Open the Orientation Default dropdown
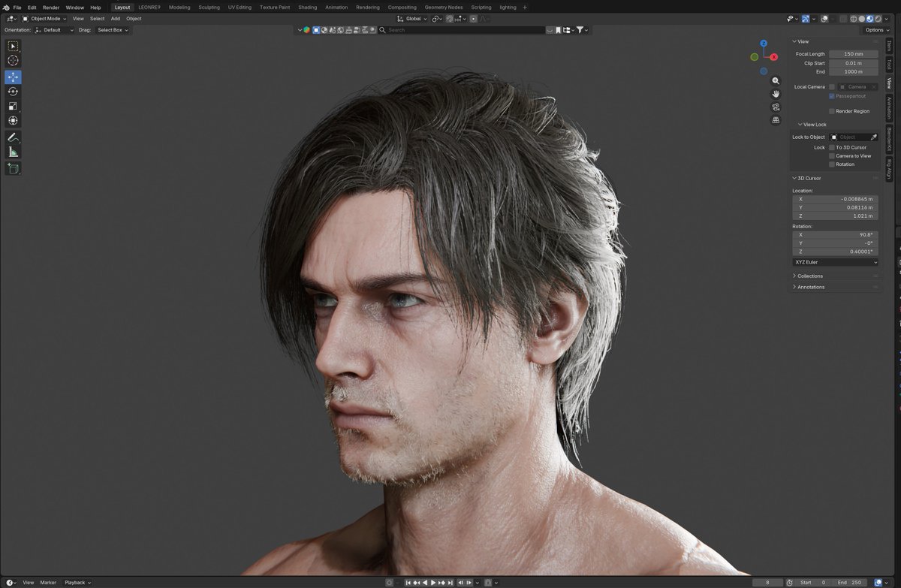 click(55, 29)
